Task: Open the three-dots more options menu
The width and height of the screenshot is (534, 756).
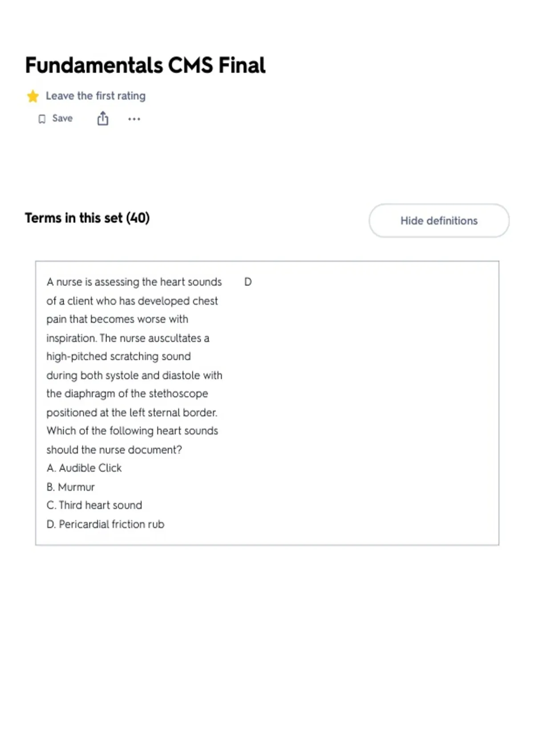Action: (x=134, y=119)
